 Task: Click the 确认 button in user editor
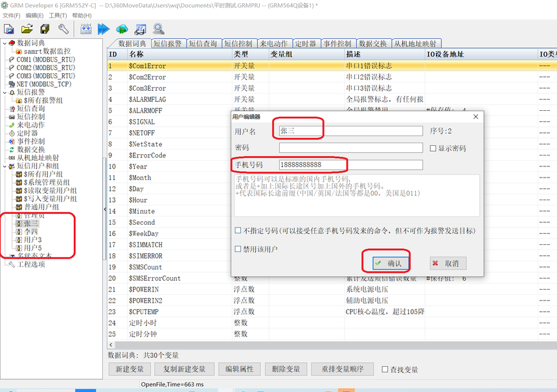391,263
